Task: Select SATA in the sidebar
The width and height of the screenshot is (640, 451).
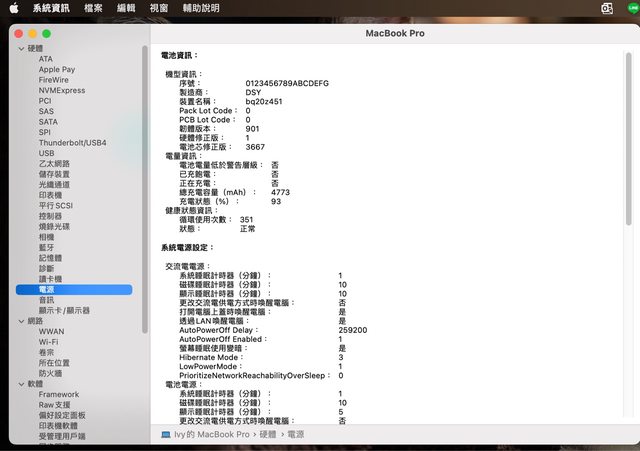Action: click(x=48, y=122)
